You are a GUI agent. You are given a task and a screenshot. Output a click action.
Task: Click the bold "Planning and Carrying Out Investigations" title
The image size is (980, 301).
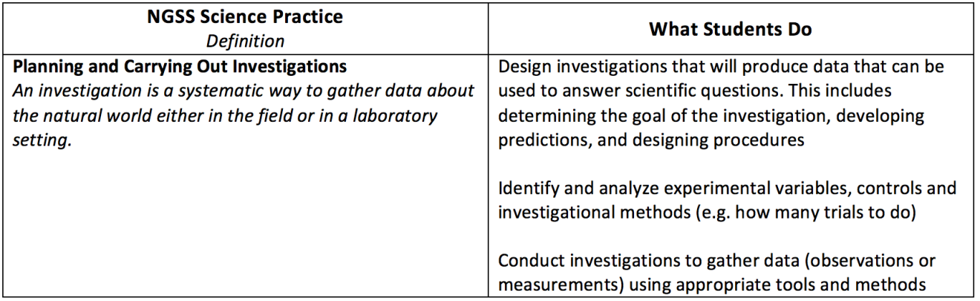[x=180, y=67]
